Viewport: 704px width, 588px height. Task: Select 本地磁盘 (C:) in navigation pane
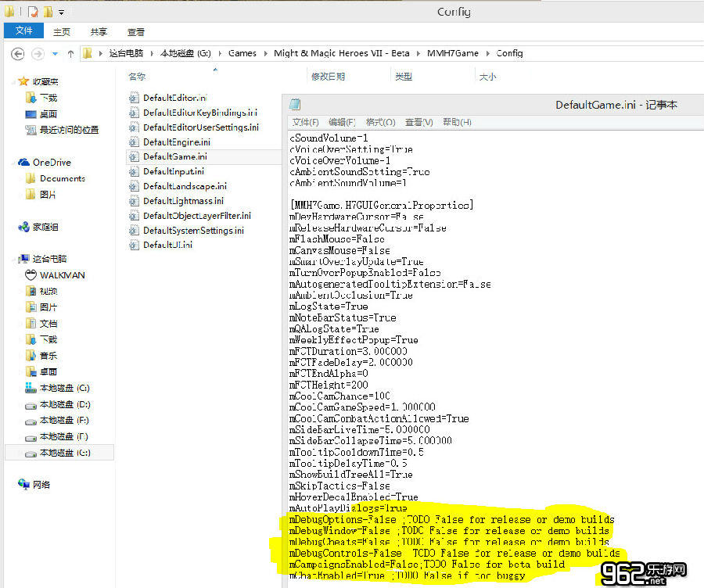pos(64,388)
